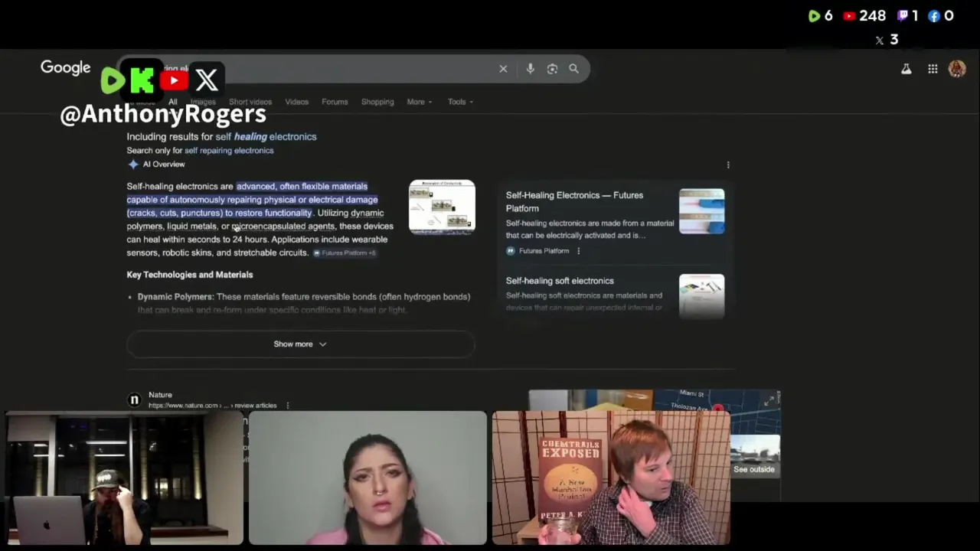Open 'Self-Healing Electronics — Futures Platform' article

click(574, 201)
